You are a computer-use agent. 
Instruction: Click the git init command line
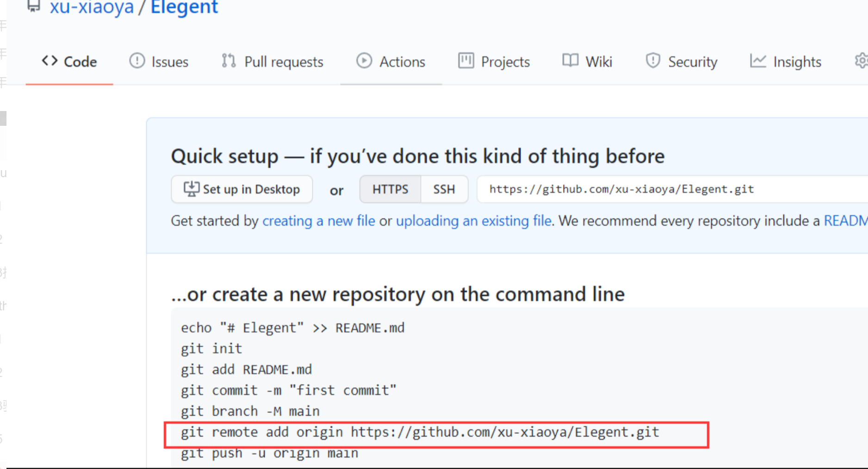pos(211,349)
